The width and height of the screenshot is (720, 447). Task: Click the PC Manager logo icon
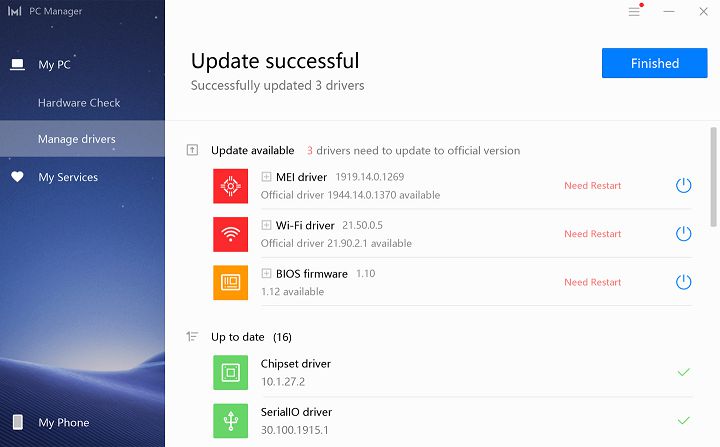(15, 11)
